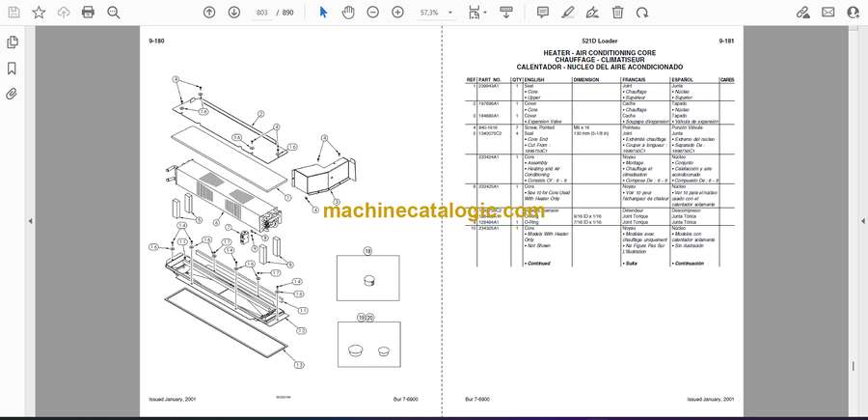Open the account profile icon
Viewport: 868px width, 420px height.
[854, 13]
